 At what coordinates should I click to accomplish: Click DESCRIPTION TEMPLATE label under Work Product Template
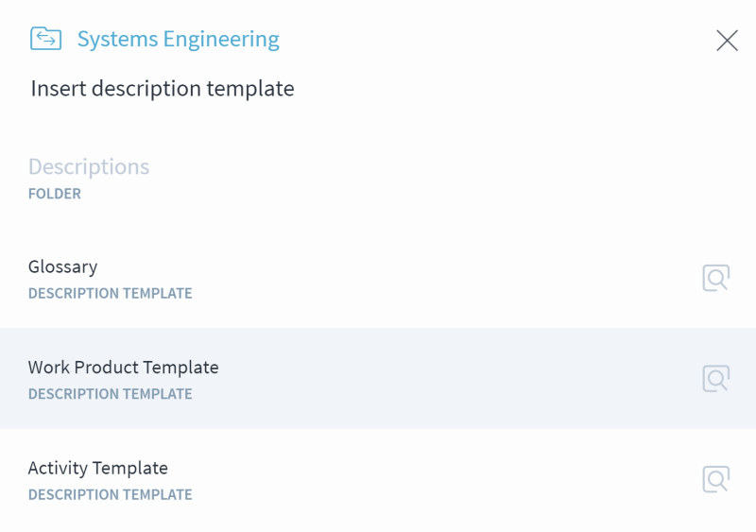[110, 394]
